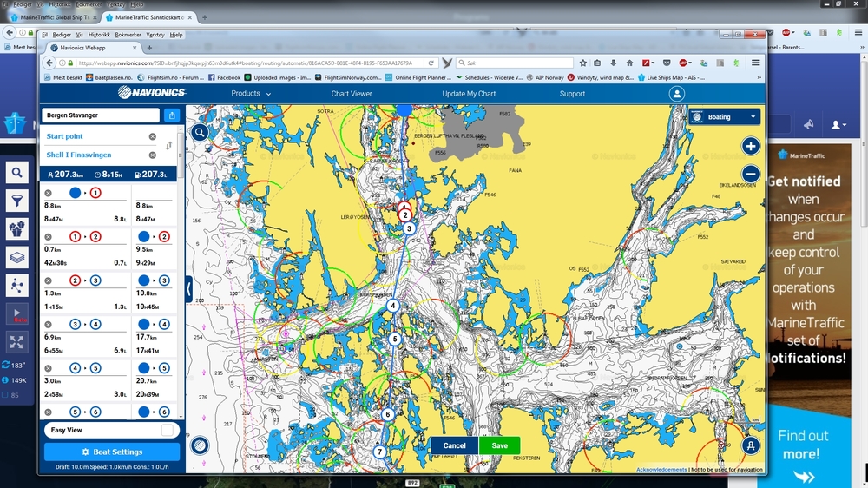Remove Shell I Finasvingen destination
Image resolution: width=868 pixels, height=488 pixels.
click(152, 155)
